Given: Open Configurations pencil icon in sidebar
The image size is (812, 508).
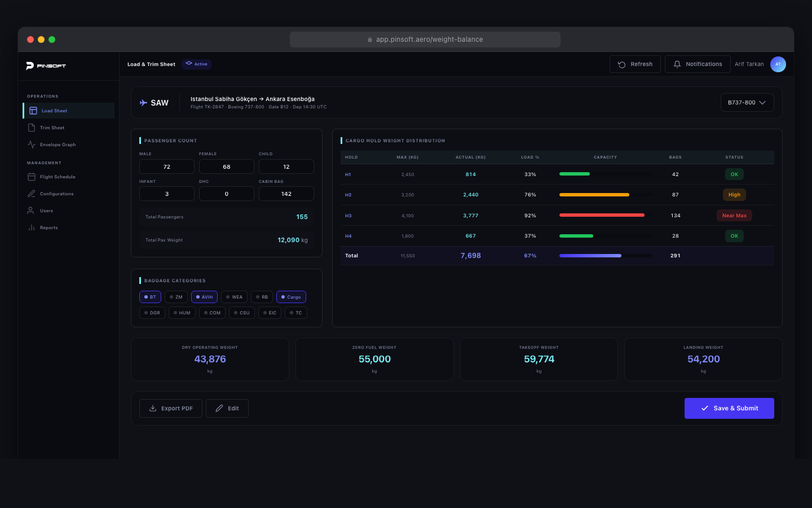Looking at the screenshot, I should [x=32, y=194].
